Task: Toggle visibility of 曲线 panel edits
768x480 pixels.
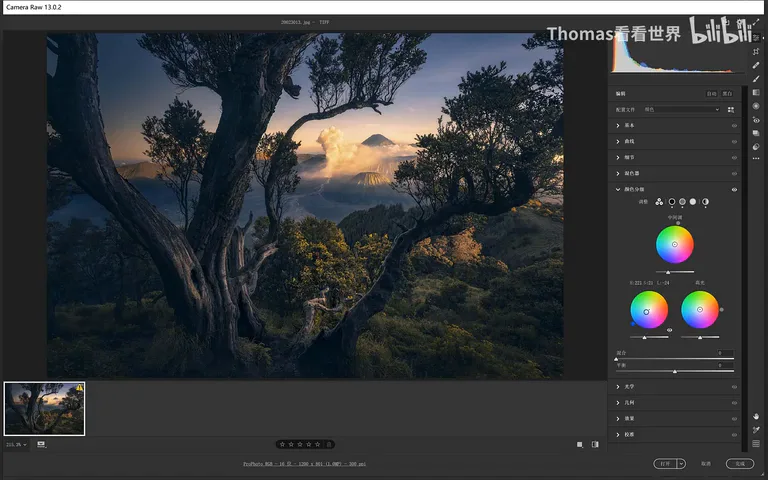Action: pyautogui.click(x=734, y=142)
